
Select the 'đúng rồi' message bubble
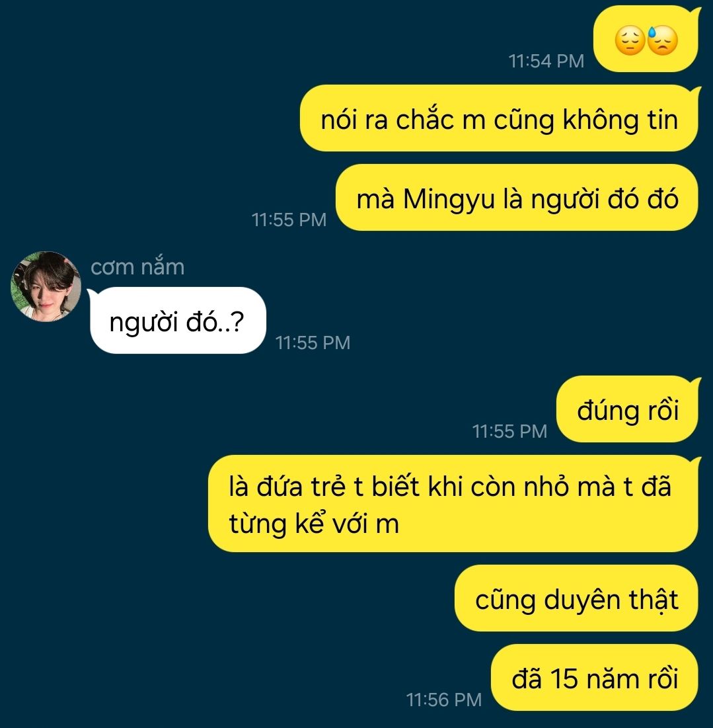(x=628, y=409)
